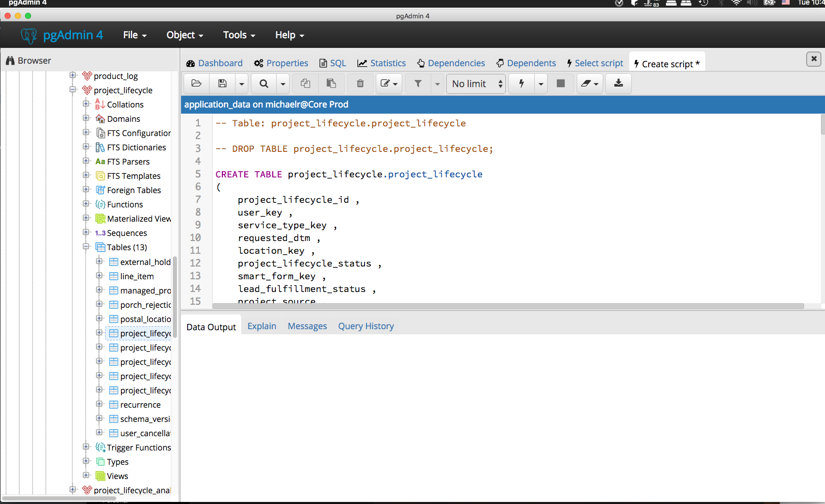Image resolution: width=825 pixels, height=504 pixels.
Task: Switch to the Messages tab
Action: [307, 326]
